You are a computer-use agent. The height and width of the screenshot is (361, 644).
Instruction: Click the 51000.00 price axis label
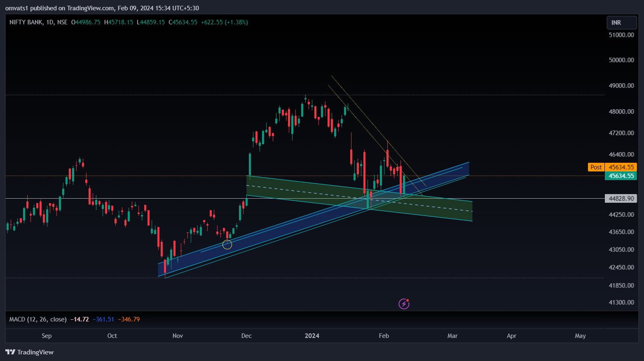[621, 35]
